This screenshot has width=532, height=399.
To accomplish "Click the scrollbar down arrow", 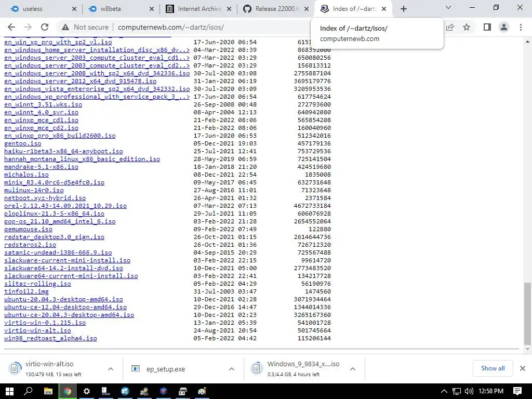I will coord(527,349).
